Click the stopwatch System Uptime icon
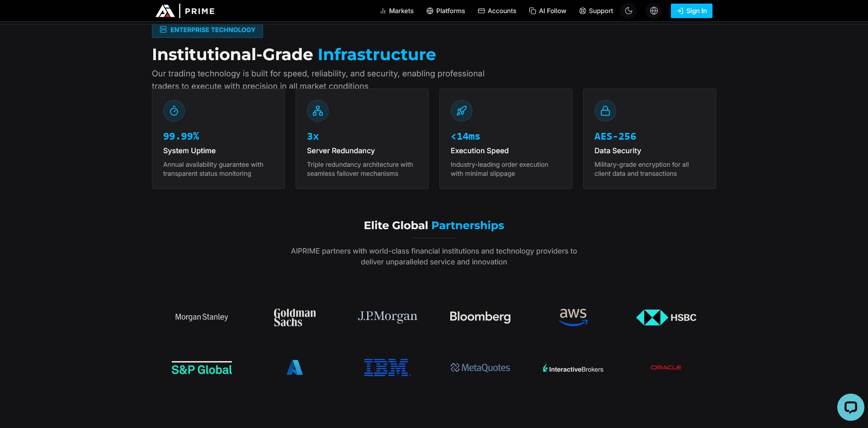Image resolution: width=868 pixels, height=428 pixels. click(x=174, y=111)
